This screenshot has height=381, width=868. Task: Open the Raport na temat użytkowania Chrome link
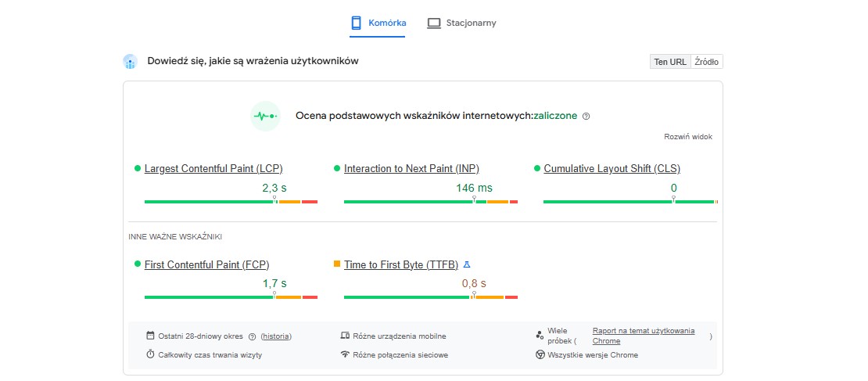pos(643,336)
